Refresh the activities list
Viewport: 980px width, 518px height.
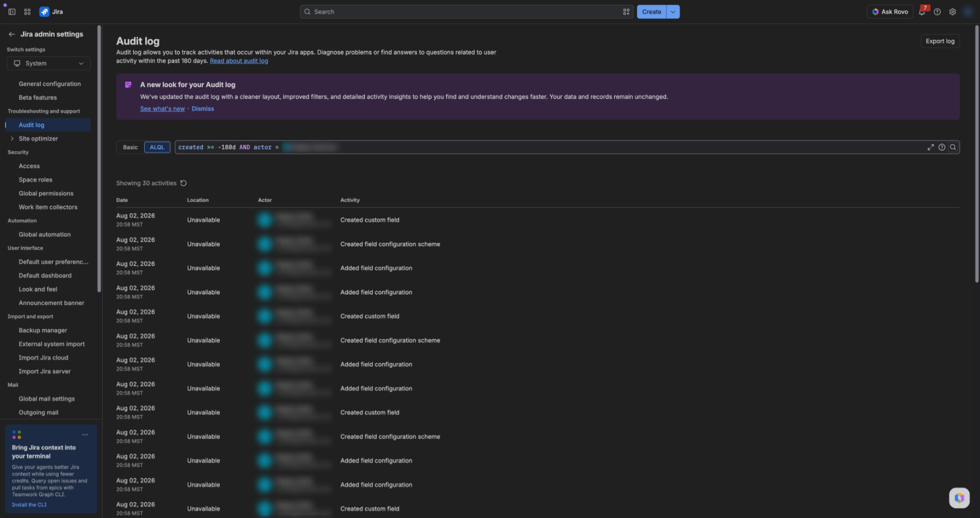(x=184, y=183)
